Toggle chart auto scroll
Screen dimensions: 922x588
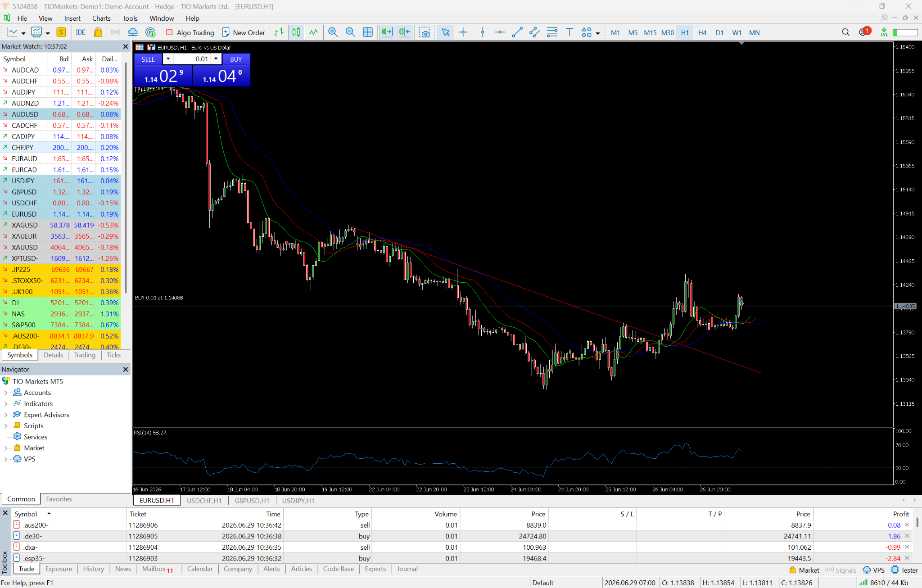(x=387, y=32)
